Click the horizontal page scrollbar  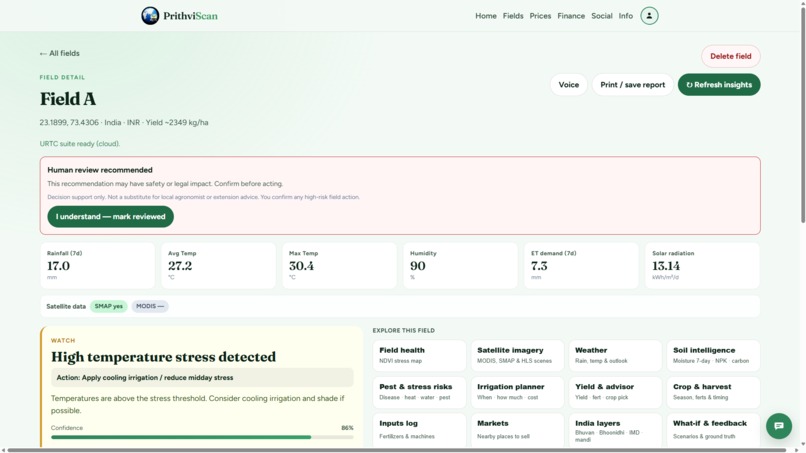tap(396, 450)
